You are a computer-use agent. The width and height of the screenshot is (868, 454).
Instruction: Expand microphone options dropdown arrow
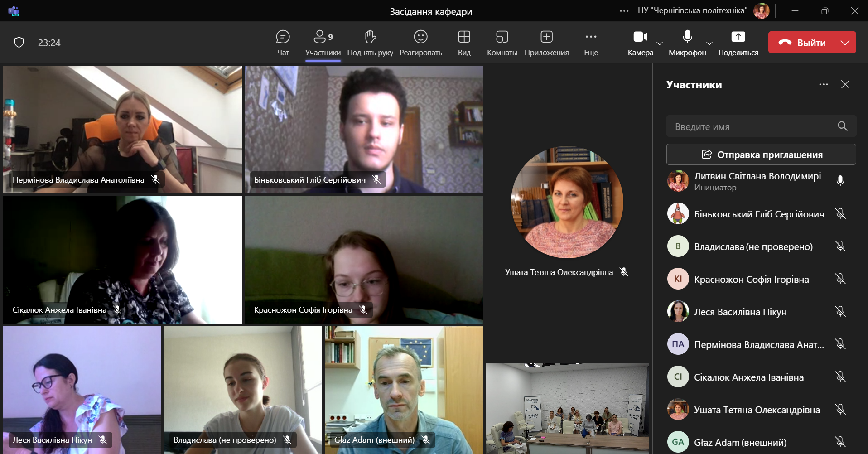tap(709, 43)
